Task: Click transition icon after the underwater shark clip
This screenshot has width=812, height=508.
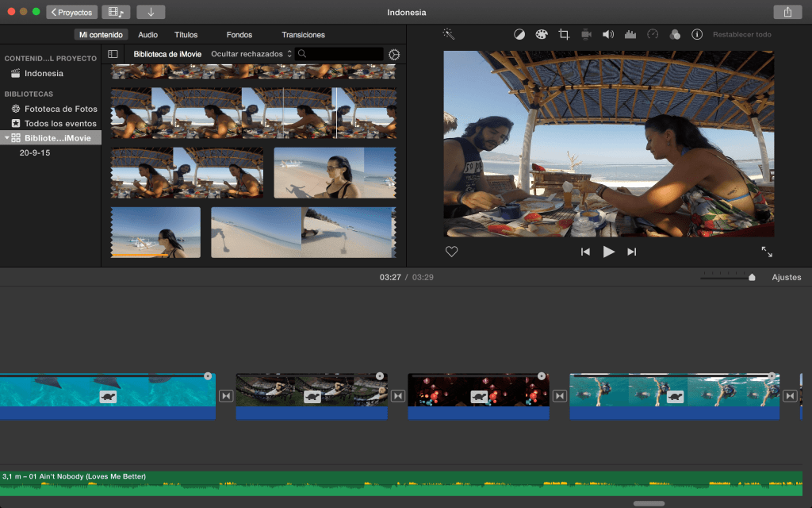Action: [x=226, y=396]
